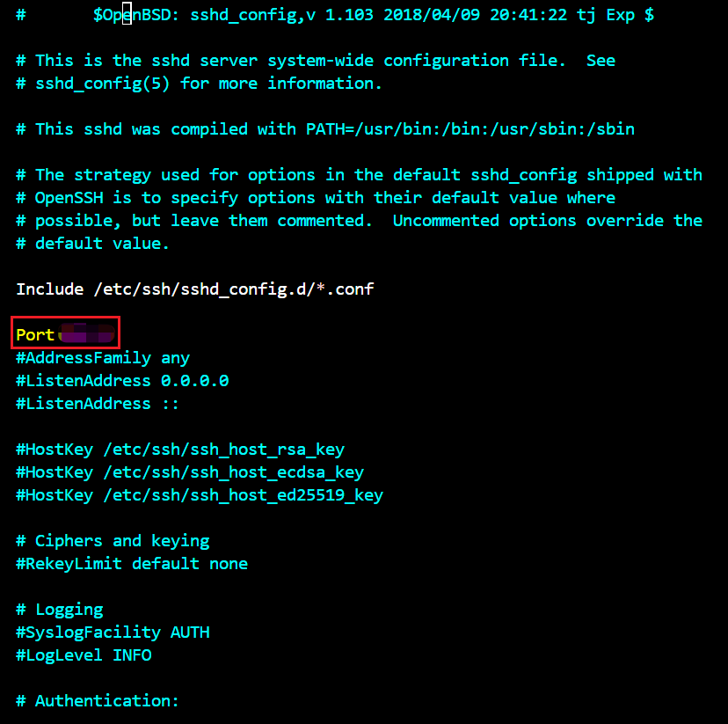Click the #SyslogFacility AUTH line

click(x=113, y=633)
